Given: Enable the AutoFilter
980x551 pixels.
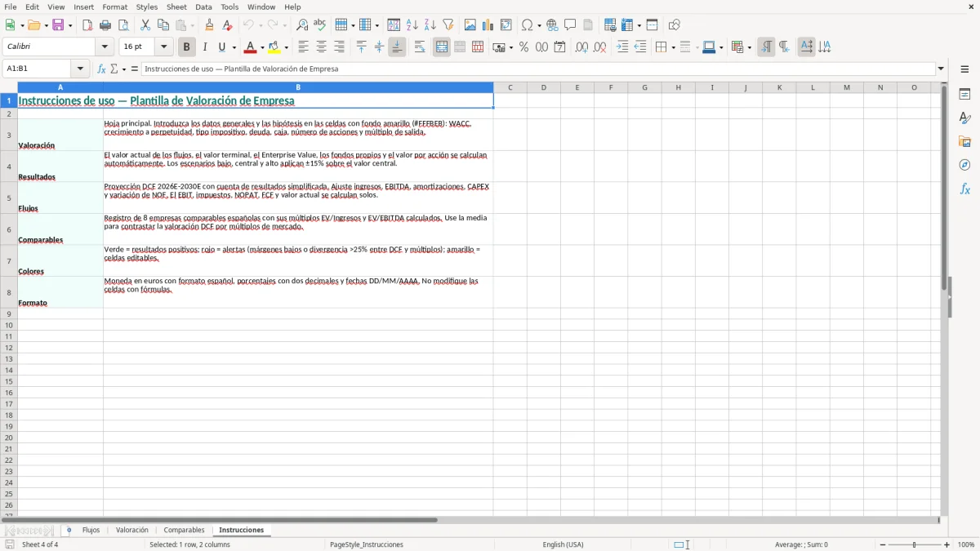Looking at the screenshot, I should (448, 25).
